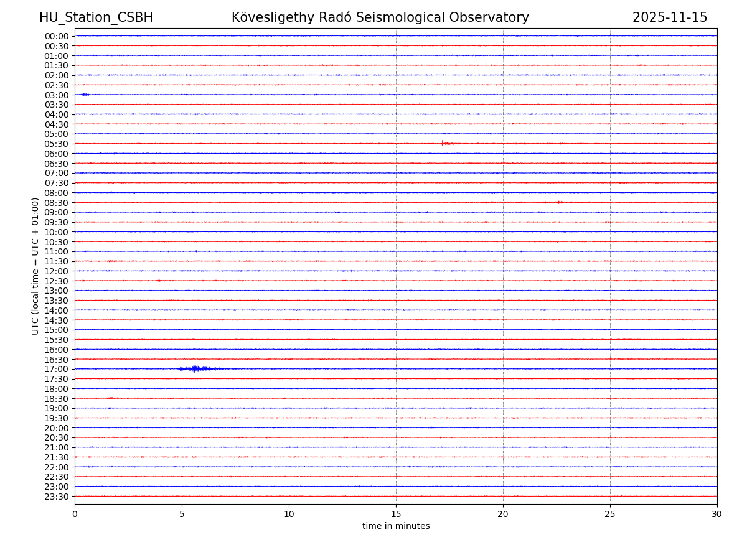The image size is (747, 560).
Task: Click the 2025-11-15 date label
Action: click(x=669, y=18)
